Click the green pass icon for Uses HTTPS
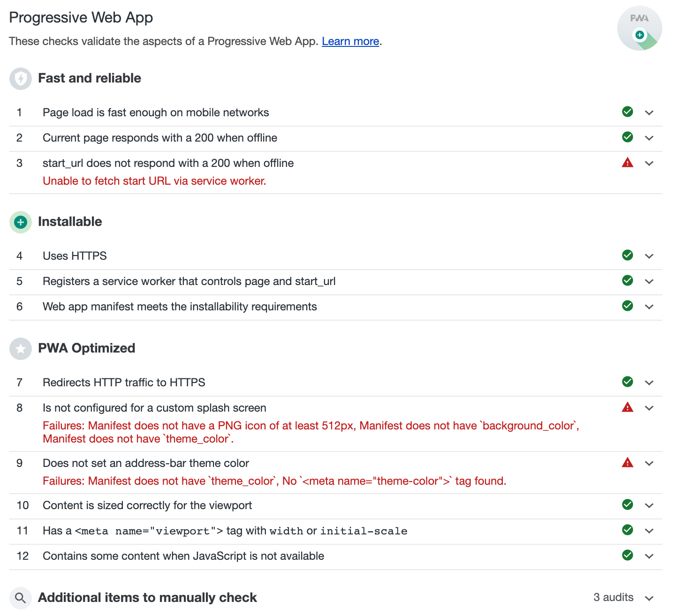Viewport: 682px width, 616px height. tap(627, 255)
